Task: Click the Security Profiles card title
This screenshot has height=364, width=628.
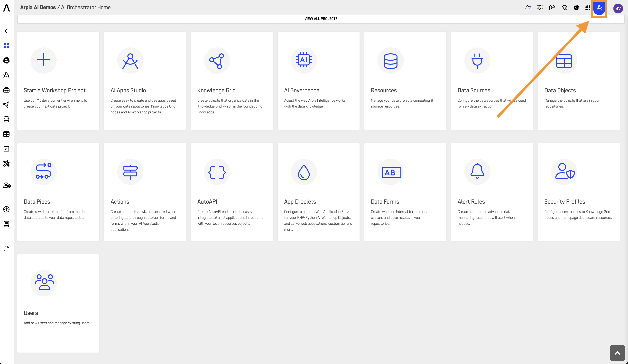Action: click(564, 202)
